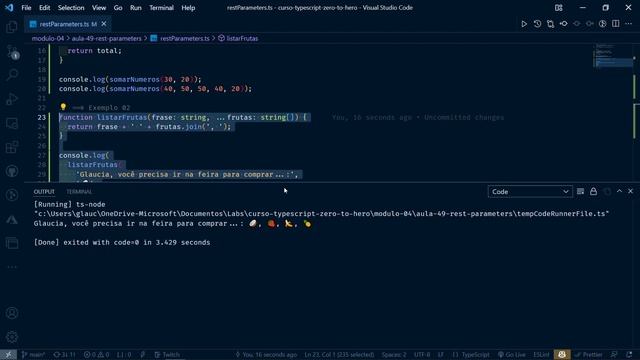The image size is (640, 360).
Task: Click the ESLint status bar item
Action: tap(541, 355)
